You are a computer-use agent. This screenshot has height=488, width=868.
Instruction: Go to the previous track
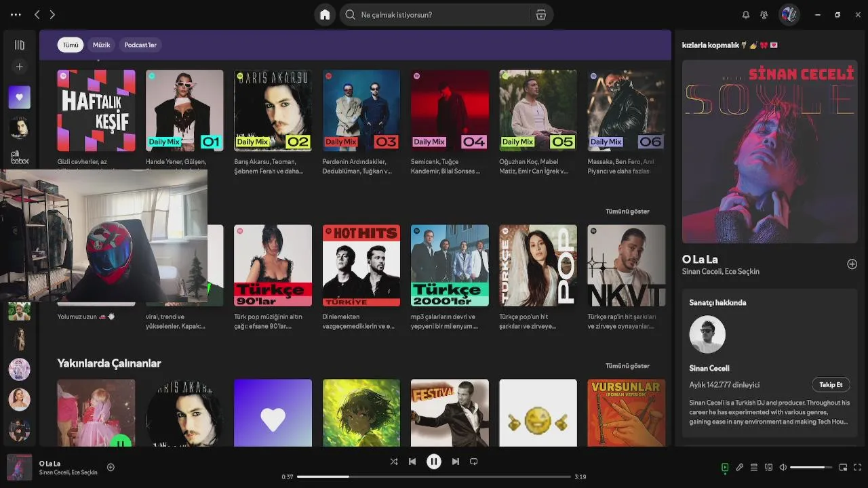coord(412,462)
